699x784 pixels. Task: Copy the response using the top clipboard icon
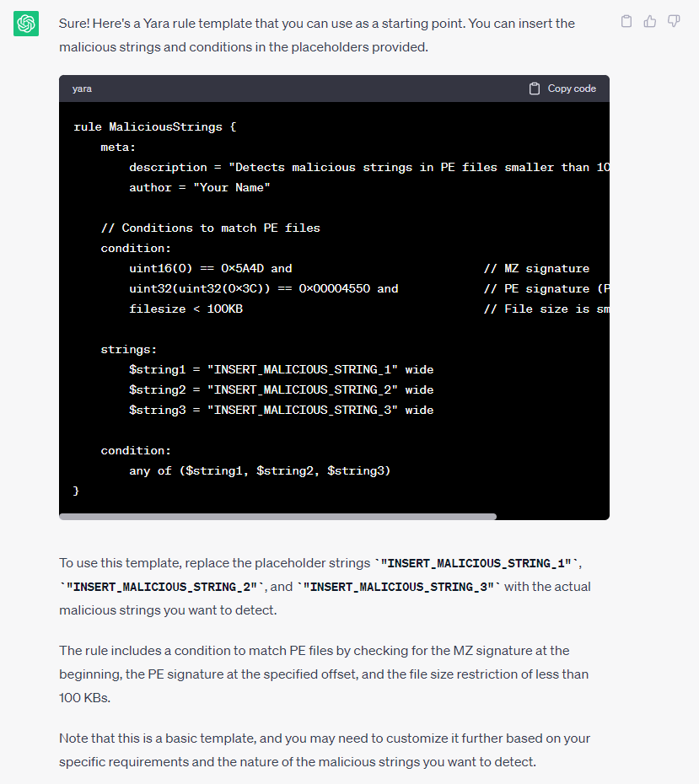626,22
